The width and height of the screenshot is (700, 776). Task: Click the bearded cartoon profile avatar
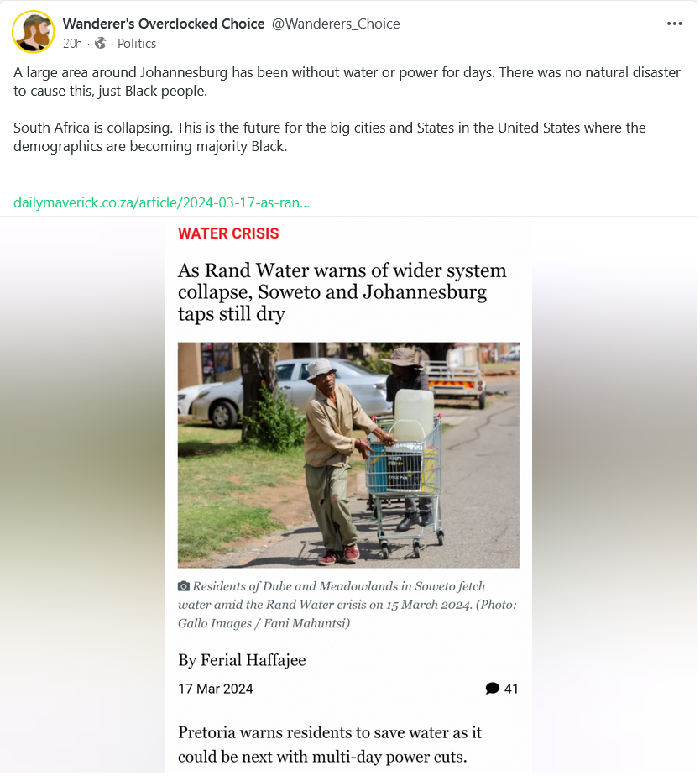point(33,32)
